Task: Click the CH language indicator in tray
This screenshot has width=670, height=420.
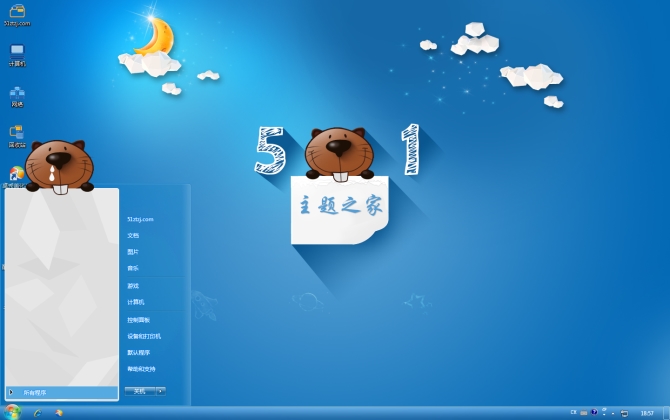Action: point(573,412)
